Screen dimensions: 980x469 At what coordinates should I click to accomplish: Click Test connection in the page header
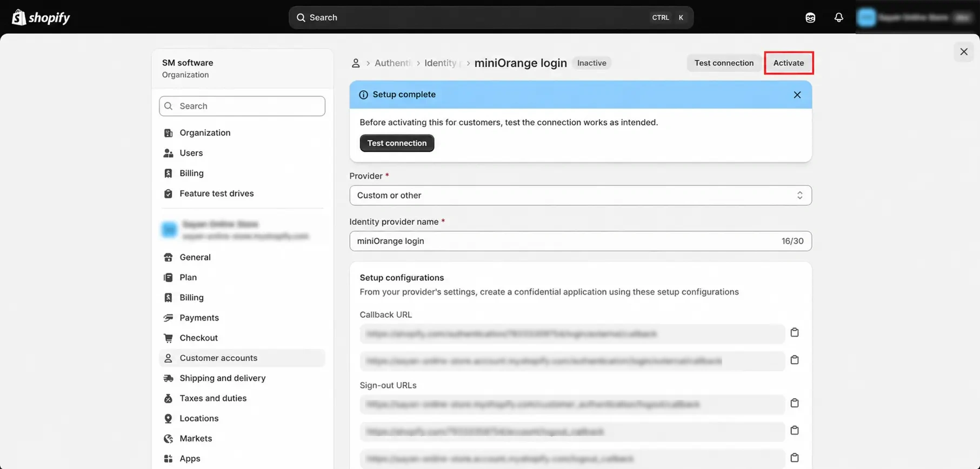[x=724, y=63]
